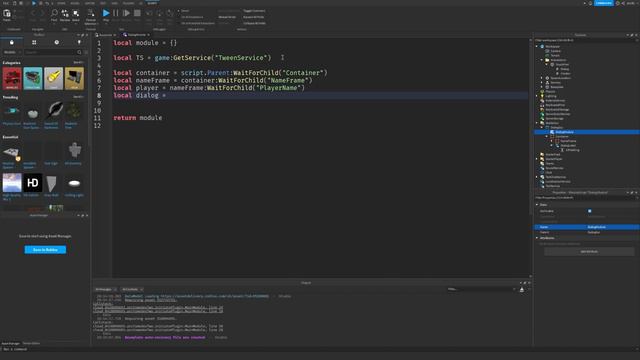Click the Resume button in ribbon
The width and height of the screenshot is (640, 360).
click(126, 13)
